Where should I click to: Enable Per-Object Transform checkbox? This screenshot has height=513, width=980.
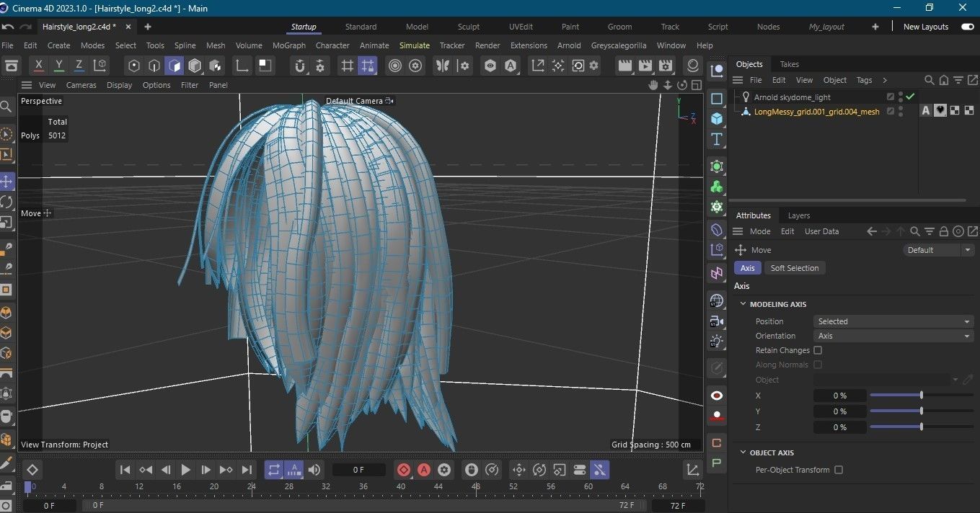[839, 470]
